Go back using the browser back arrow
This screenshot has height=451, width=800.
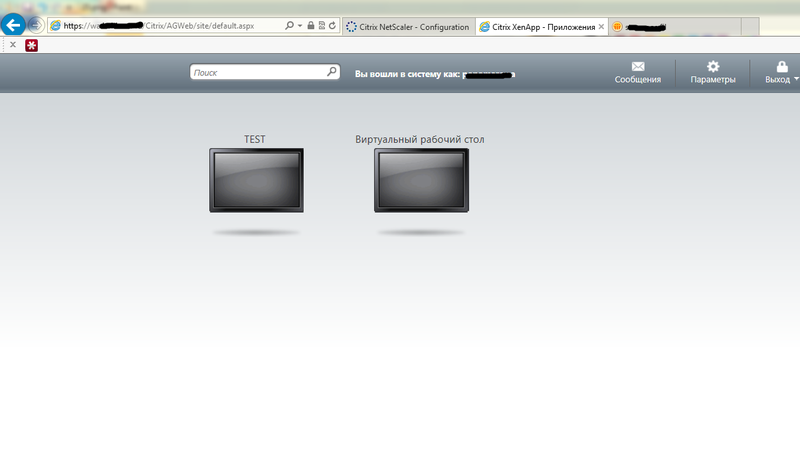[13, 24]
